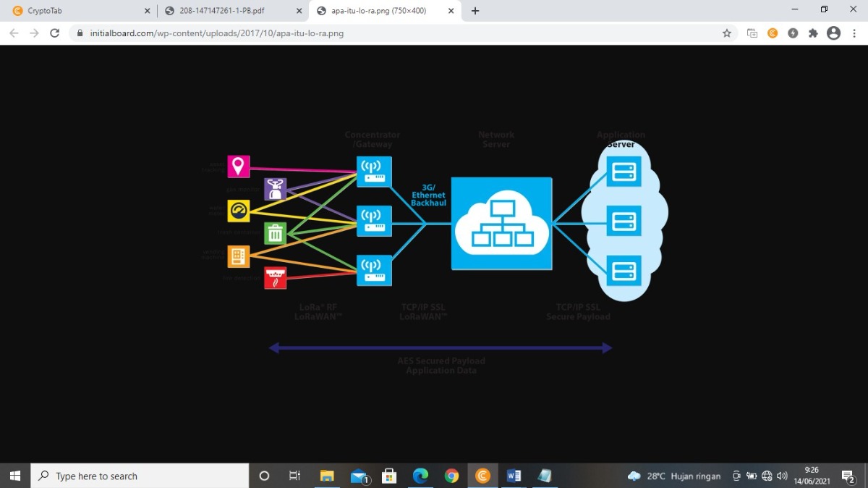The image size is (868, 488).
Task: Go back to the previous page
Action: point(14,33)
